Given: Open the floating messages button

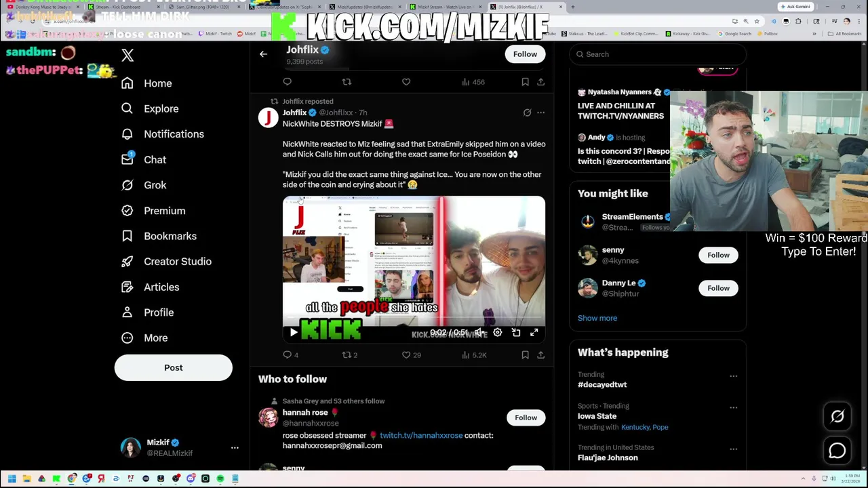Looking at the screenshot, I should tap(837, 451).
